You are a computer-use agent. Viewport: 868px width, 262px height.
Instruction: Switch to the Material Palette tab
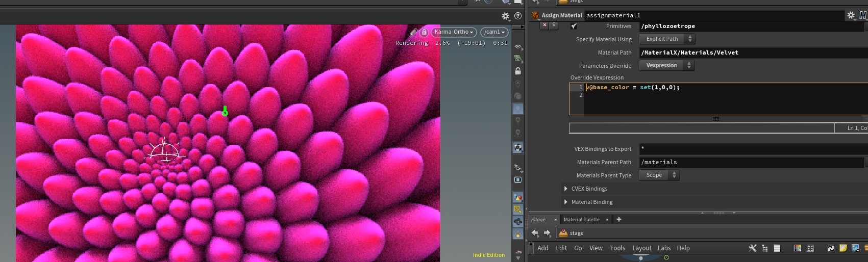(x=581, y=220)
